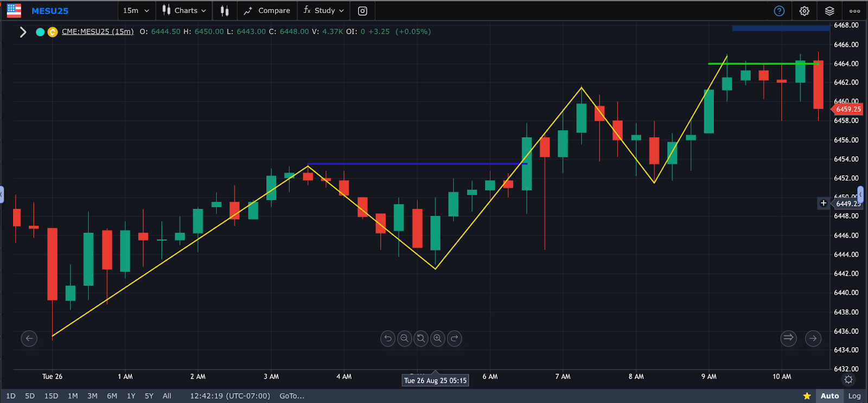Viewport: 868px width, 403px height.
Task: Click the help question mark icon
Action: [x=779, y=11]
